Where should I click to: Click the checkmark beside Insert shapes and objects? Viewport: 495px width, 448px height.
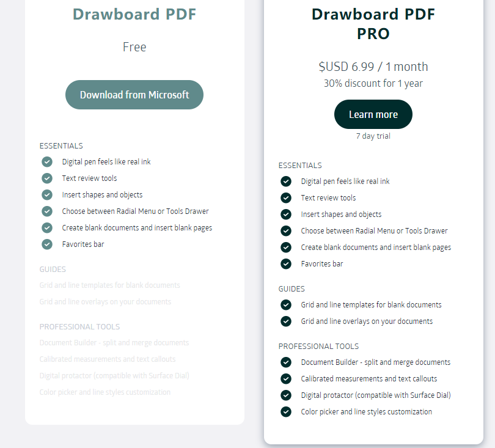[47, 194]
